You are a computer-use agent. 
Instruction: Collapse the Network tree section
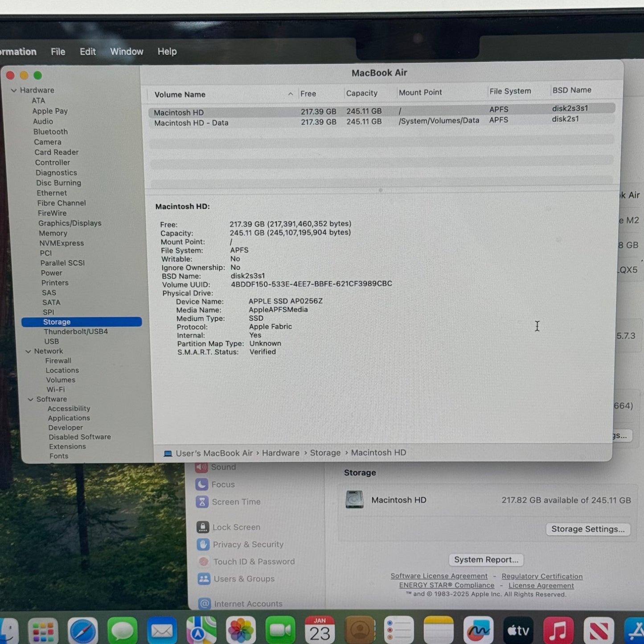click(x=28, y=351)
